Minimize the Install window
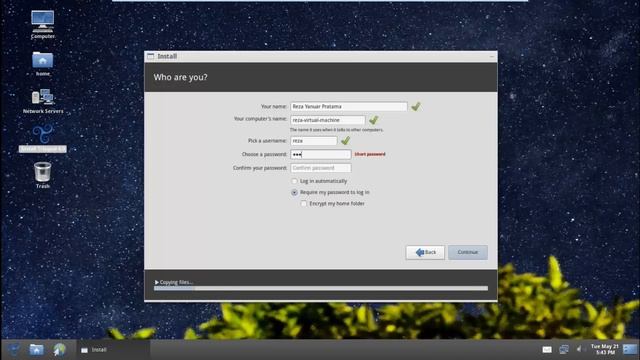Viewport: 640px width, 360px height. [491, 56]
